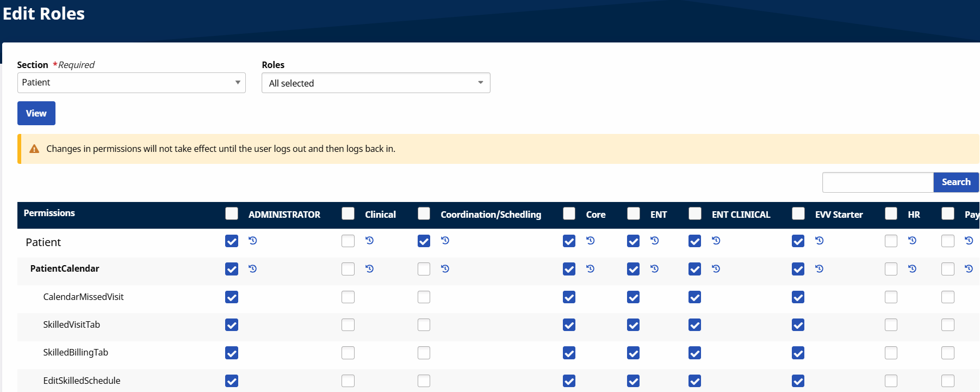Click the PatientCalendar permission row label

pos(65,269)
